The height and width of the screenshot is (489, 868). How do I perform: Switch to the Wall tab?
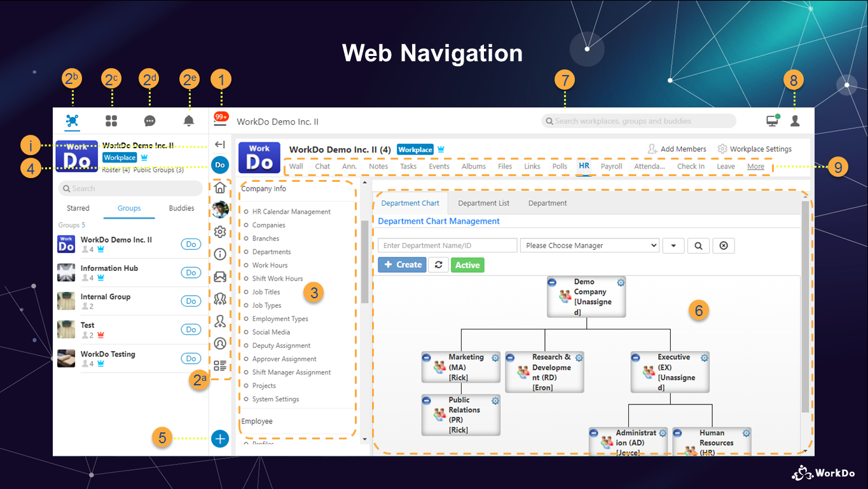[x=296, y=167]
